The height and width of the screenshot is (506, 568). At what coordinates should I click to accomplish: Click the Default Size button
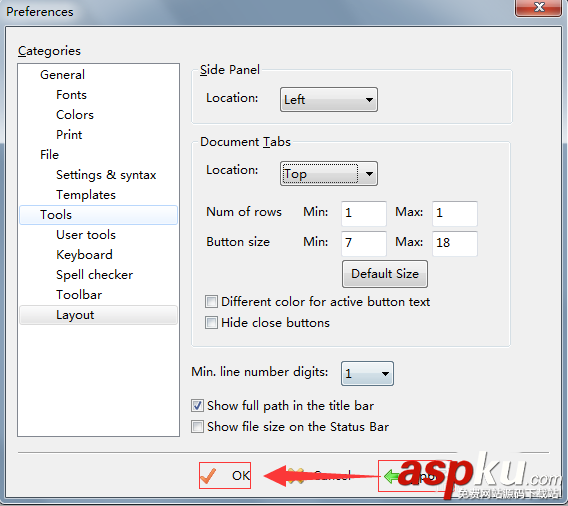tap(385, 274)
